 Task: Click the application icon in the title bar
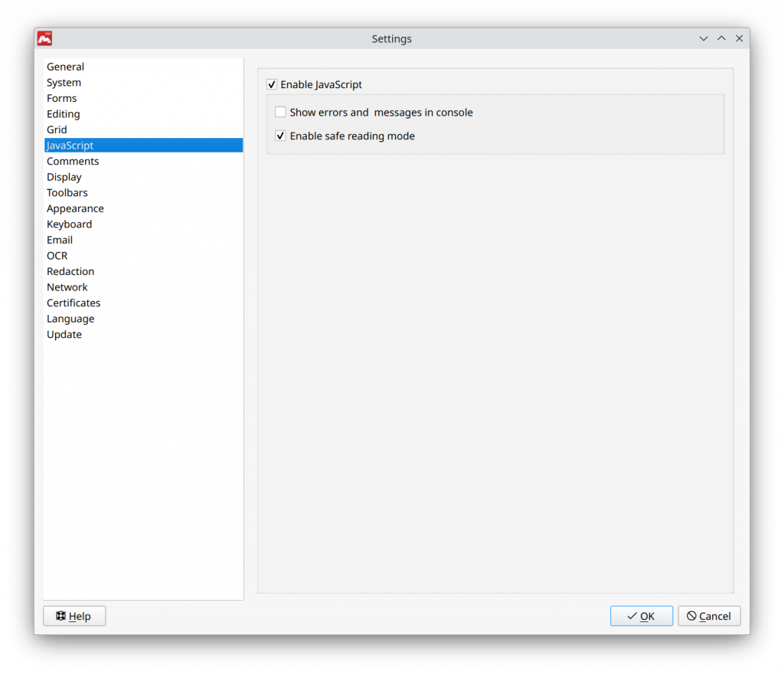click(44, 38)
